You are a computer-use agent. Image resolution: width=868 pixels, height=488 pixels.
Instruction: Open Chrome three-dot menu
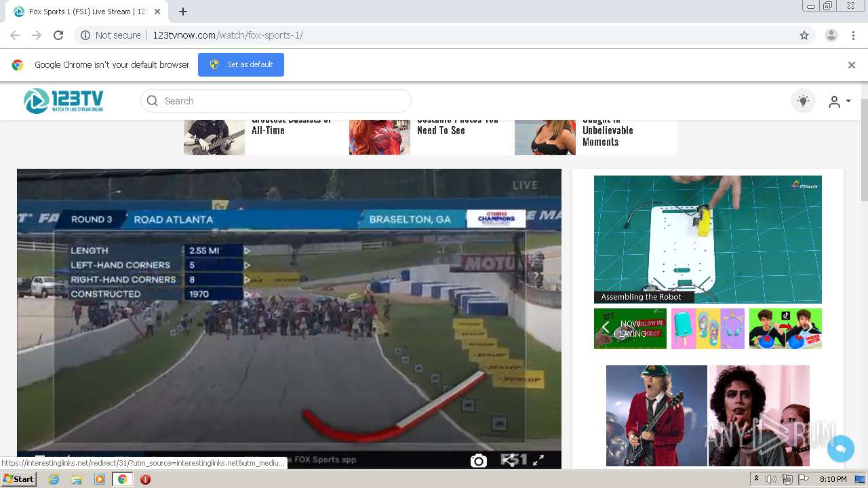pyautogui.click(x=854, y=35)
